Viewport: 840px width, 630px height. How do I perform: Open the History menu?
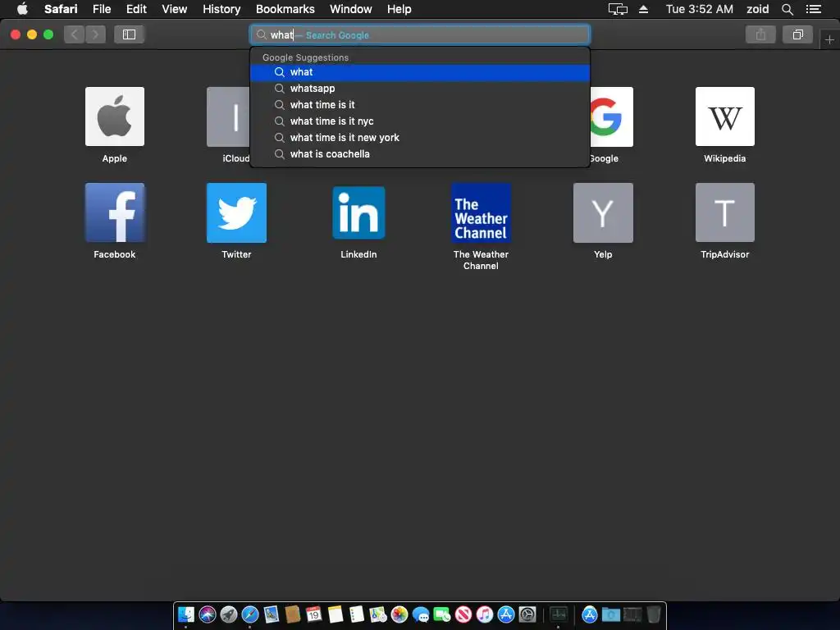(x=221, y=9)
